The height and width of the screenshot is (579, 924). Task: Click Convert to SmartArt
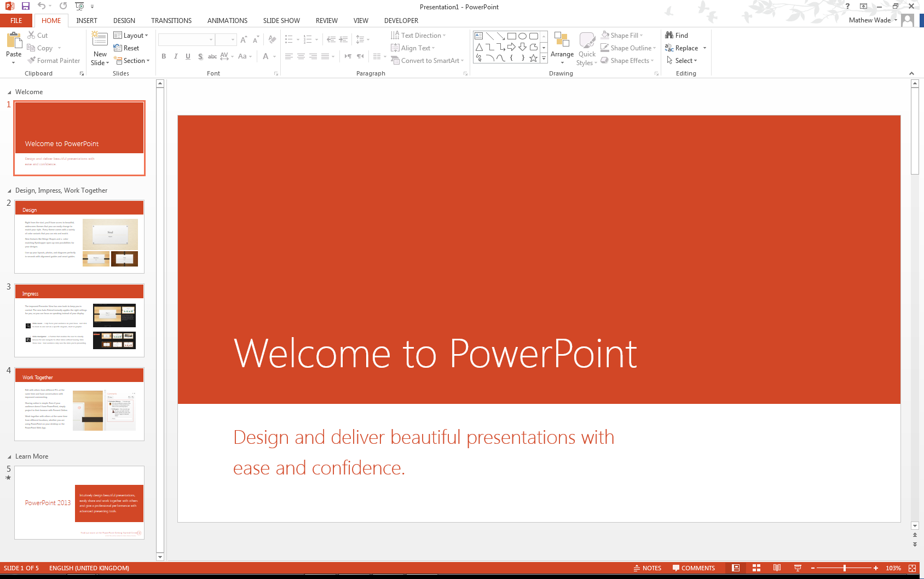(x=427, y=60)
